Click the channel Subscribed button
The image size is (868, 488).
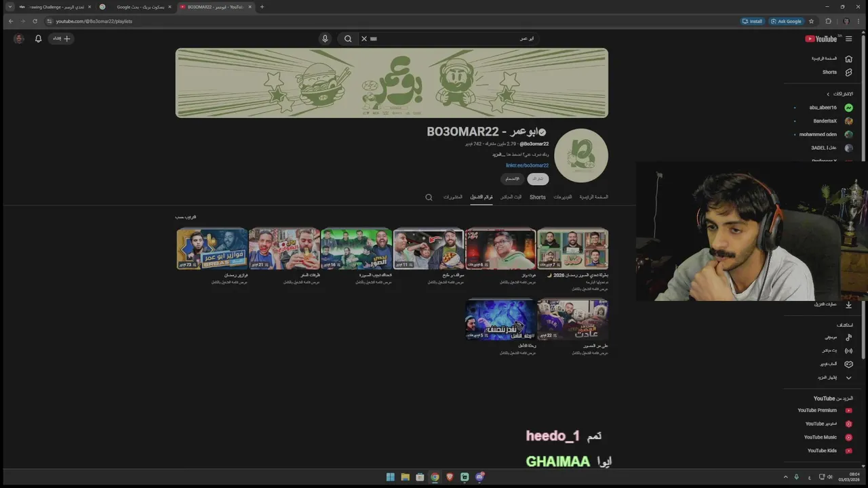[x=538, y=179]
